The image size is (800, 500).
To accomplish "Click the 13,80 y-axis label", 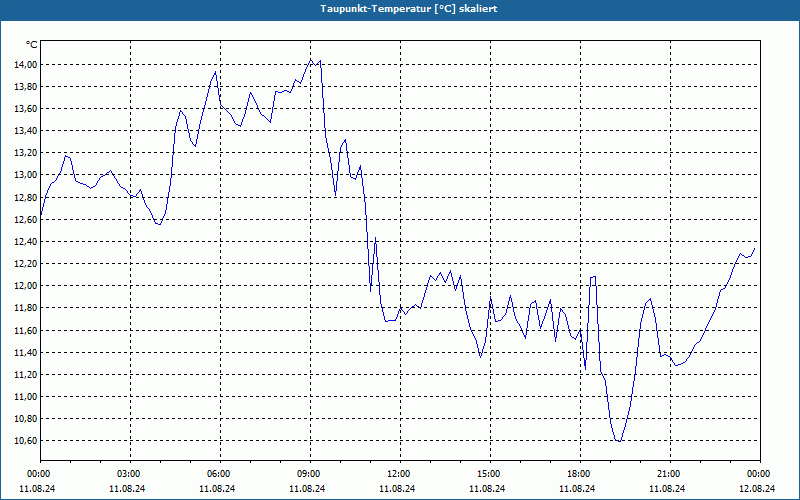I will (28, 87).
